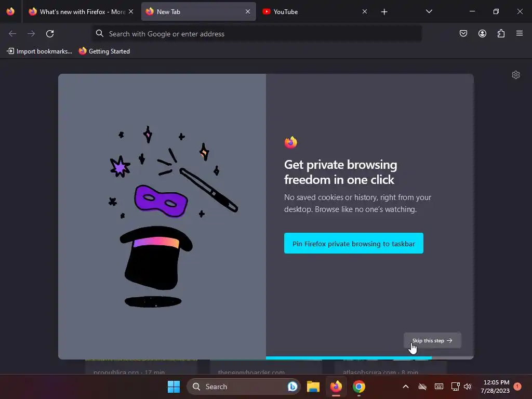Open Firefox View pinned tab
This screenshot has width=532, height=399.
coord(10,11)
